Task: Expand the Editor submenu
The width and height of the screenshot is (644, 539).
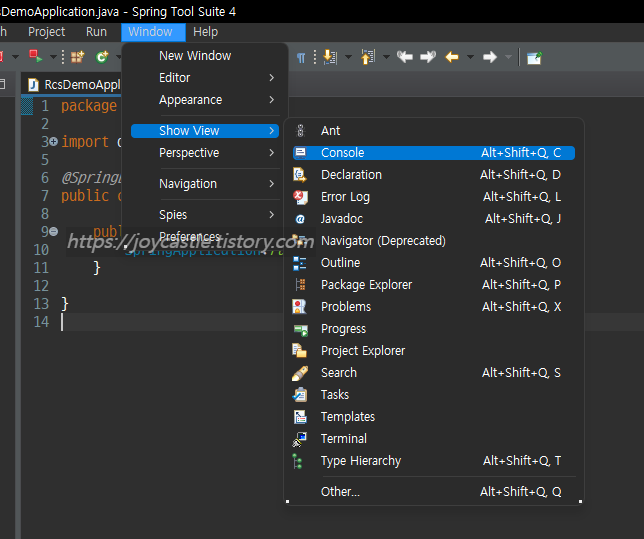Action: pyautogui.click(x=205, y=78)
